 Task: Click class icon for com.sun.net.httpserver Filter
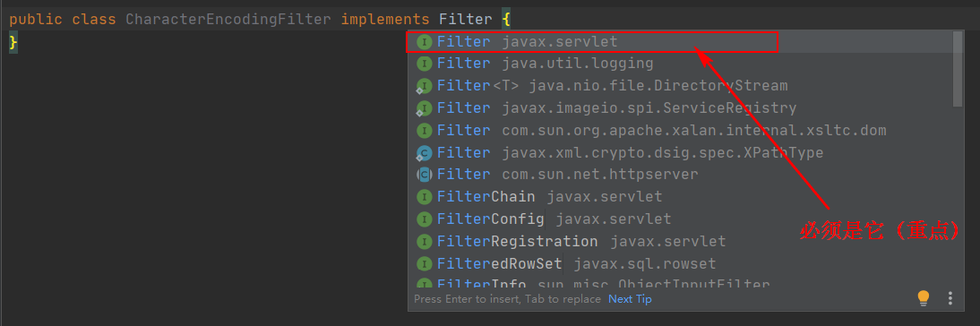(425, 175)
